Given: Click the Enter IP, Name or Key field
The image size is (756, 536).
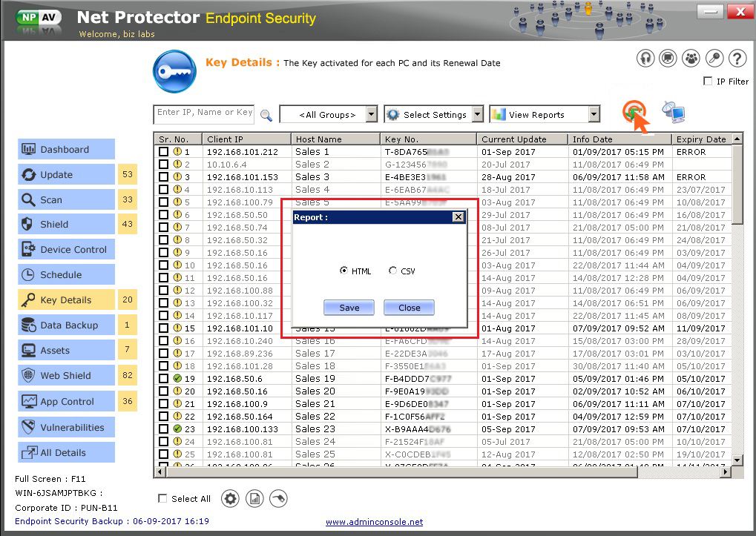Looking at the screenshot, I should click(203, 115).
